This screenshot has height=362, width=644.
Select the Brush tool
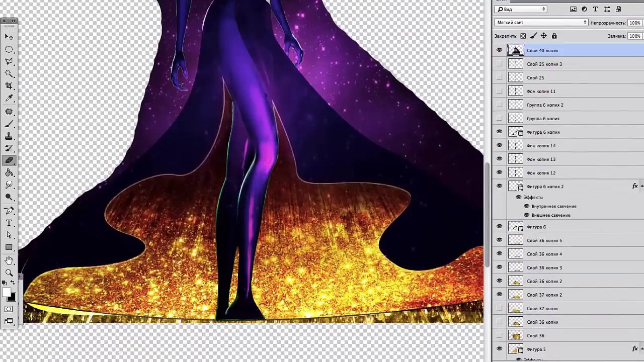tap(9, 124)
